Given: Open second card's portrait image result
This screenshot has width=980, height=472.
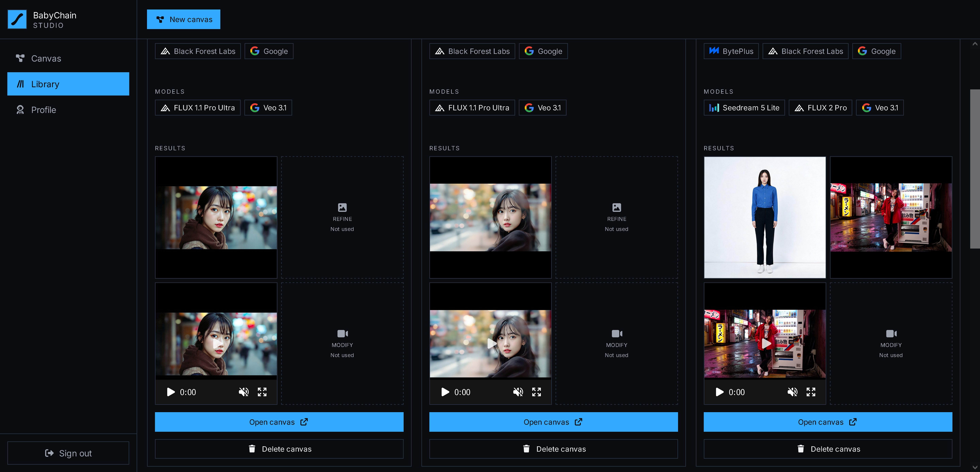Looking at the screenshot, I should point(490,218).
